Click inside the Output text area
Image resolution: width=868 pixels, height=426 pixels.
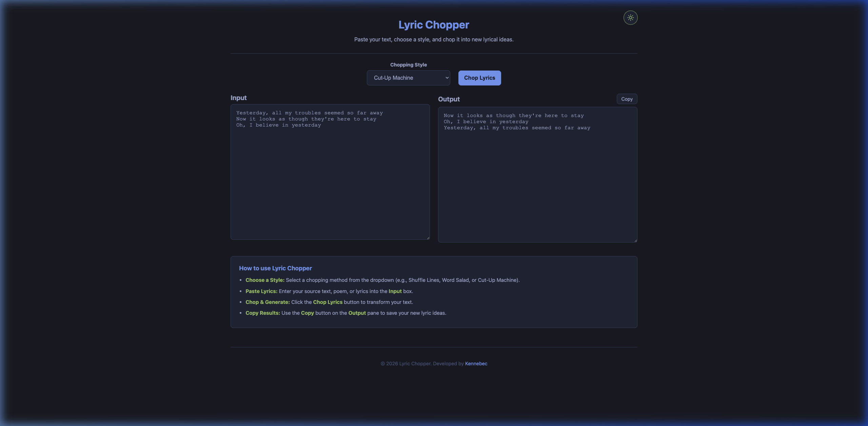(537, 175)
